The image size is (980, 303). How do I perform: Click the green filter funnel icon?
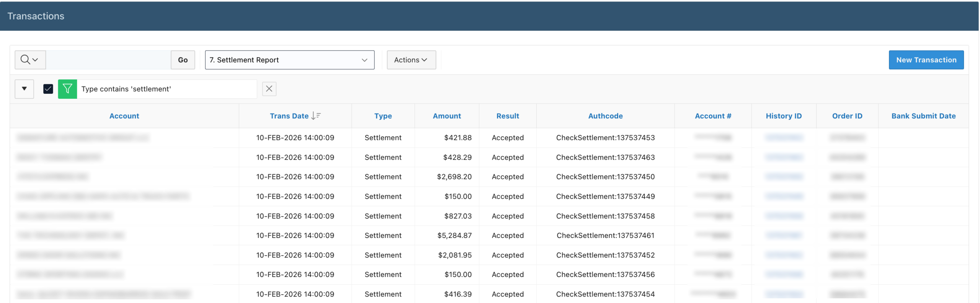point(67,89)
